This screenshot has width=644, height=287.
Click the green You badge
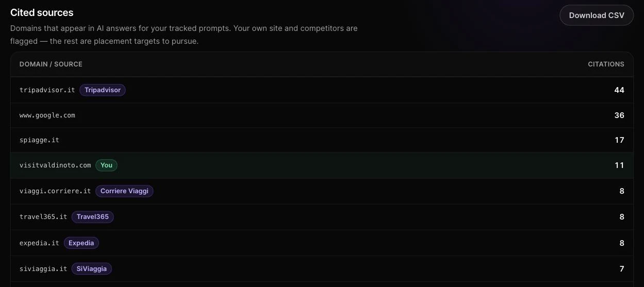tap(107, 165)
